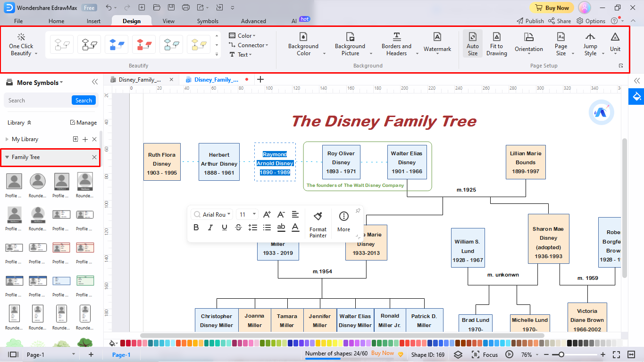Toggle strikethrough in floating toolbar
644x362 pixels.
[239, 227]
